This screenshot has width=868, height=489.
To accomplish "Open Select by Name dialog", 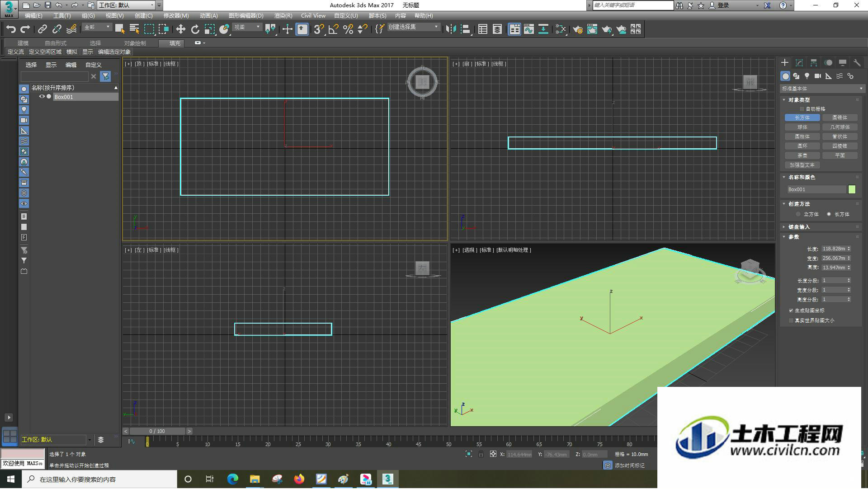I will 134,29.
